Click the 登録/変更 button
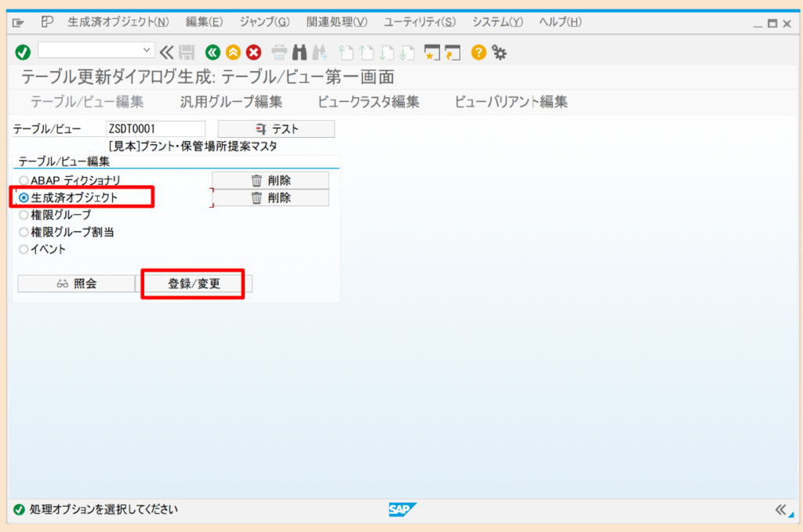The height and width of the screenshot is (532, 803). (193, 283)
